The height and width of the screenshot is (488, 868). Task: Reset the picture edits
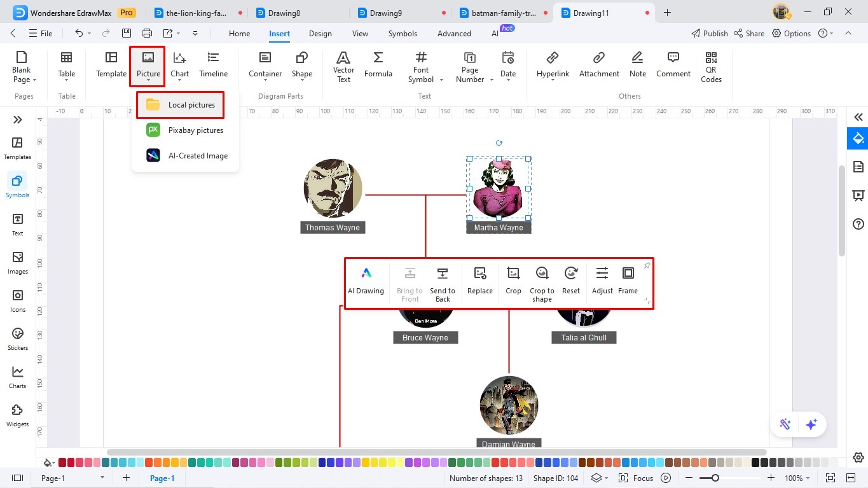tap(571, 281)
